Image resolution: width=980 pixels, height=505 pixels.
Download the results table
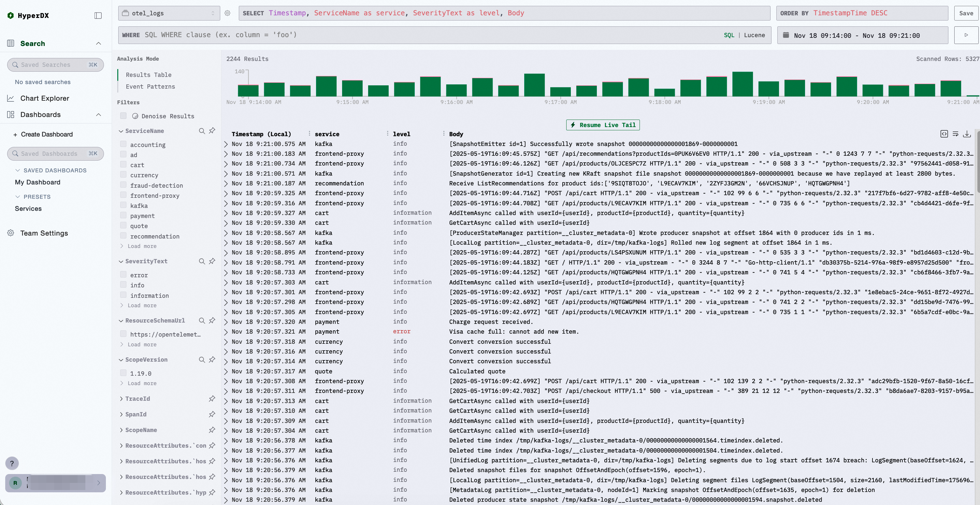(x=967, y=134)
